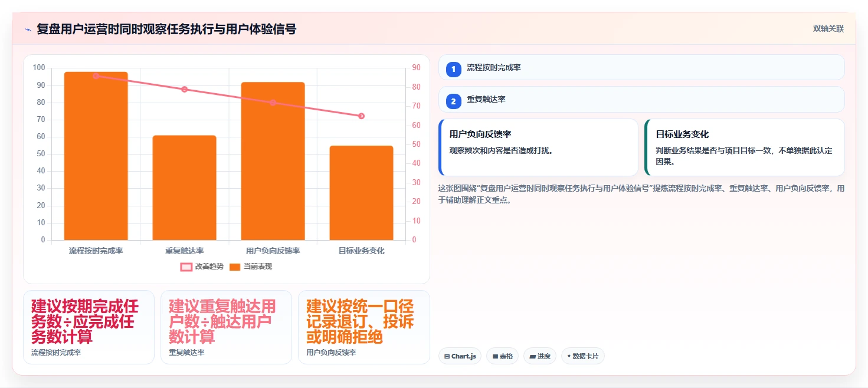The width and height of the screenshot is (868, 388).
Task: Click right axis value 90
Action: click(x=416, y=68)
